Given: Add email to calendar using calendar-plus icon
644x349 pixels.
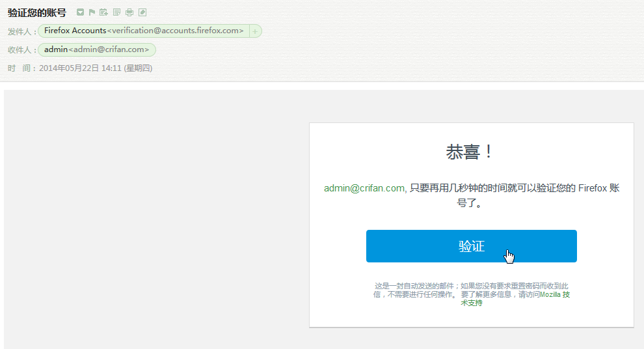Looking at the screenshot, I should pos(104,12).
